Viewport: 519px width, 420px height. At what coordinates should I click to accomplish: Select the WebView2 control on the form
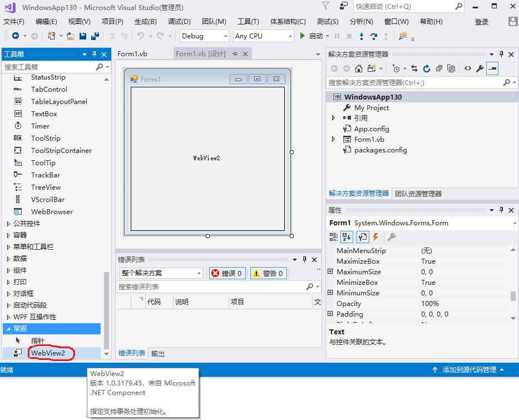pos(207,159)
